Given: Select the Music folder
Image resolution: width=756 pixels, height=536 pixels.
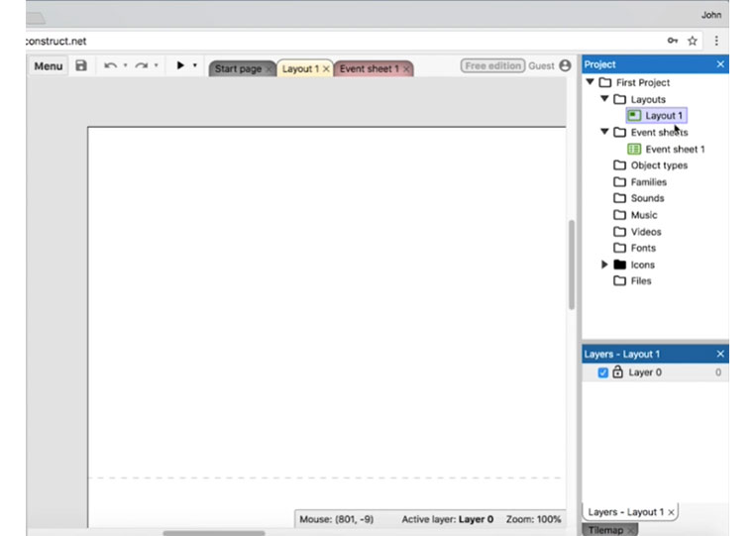Looking at the screenshot, I should tap(644, 215).
